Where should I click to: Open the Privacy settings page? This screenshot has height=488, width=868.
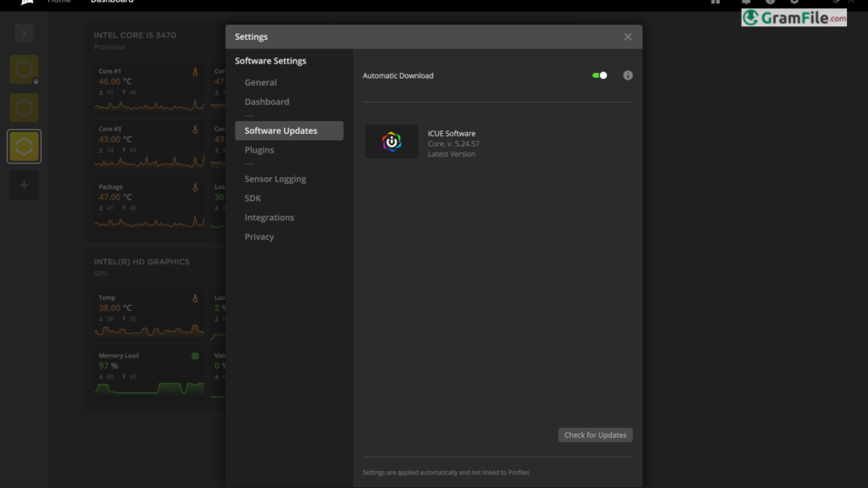click(x=259, y=237)
